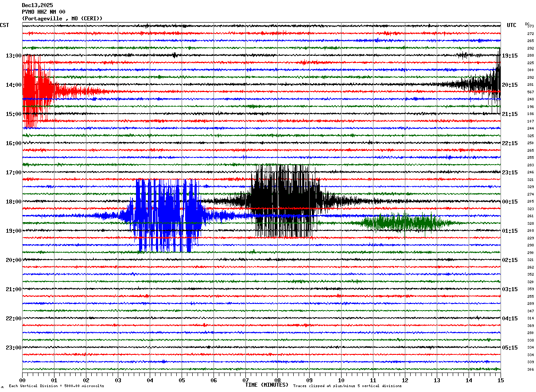The height and width of the screenshot is (392, 536).
Task: Select the PVMO HHZ NM 00 station header
Action: point(43,12)
